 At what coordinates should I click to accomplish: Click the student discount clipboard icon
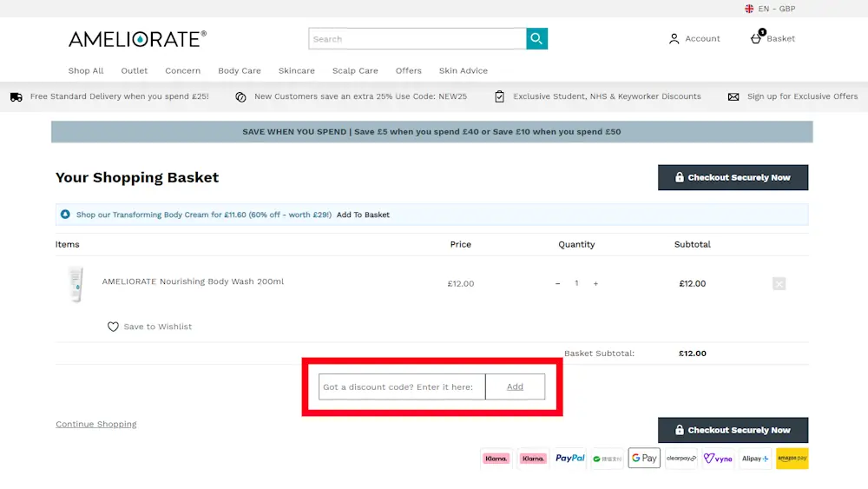point(499,96)
